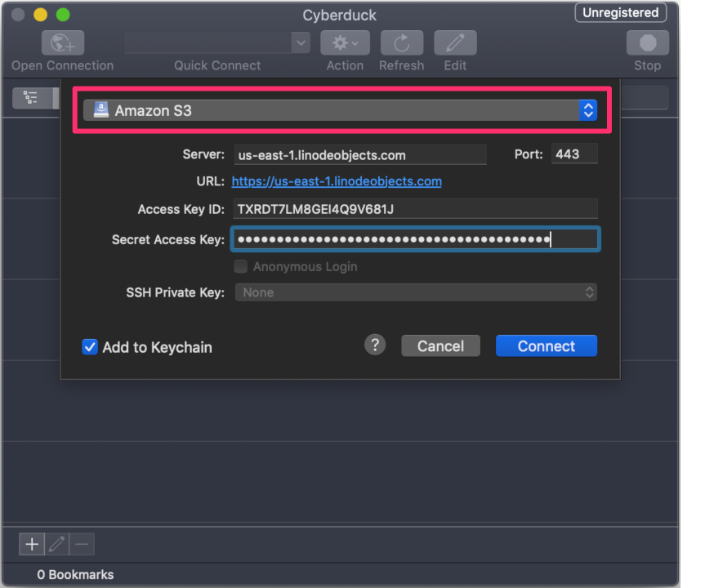Click the Refresh toolbar icon
714x588 pixels.
(x=401, y=42)
